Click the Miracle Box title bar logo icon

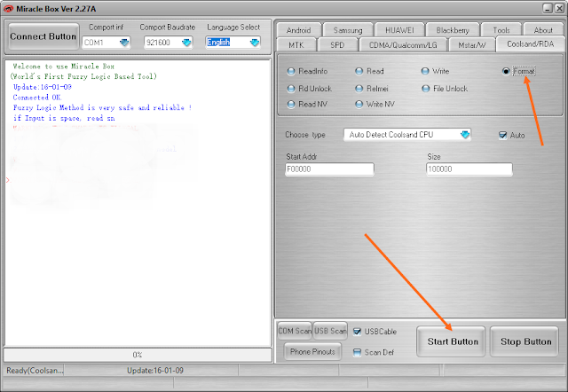point(8,9)
